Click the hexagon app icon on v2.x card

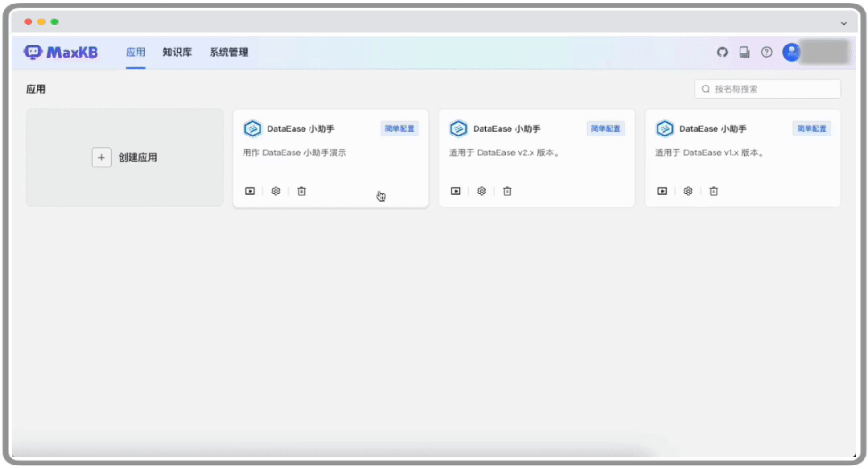(x=459, y=129)
